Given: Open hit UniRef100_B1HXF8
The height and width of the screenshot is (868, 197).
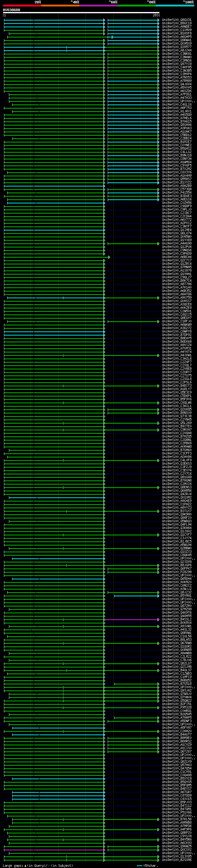Looking at the screenshot, I should point(176,33).
